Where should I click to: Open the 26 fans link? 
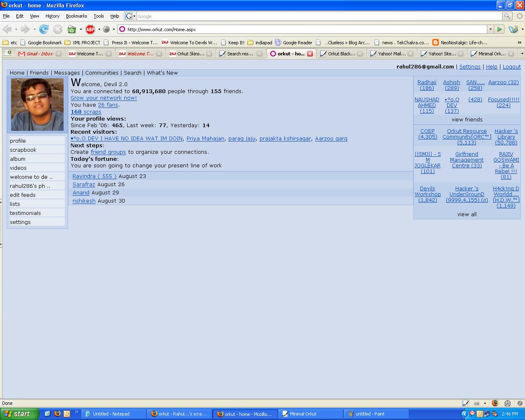108,105
